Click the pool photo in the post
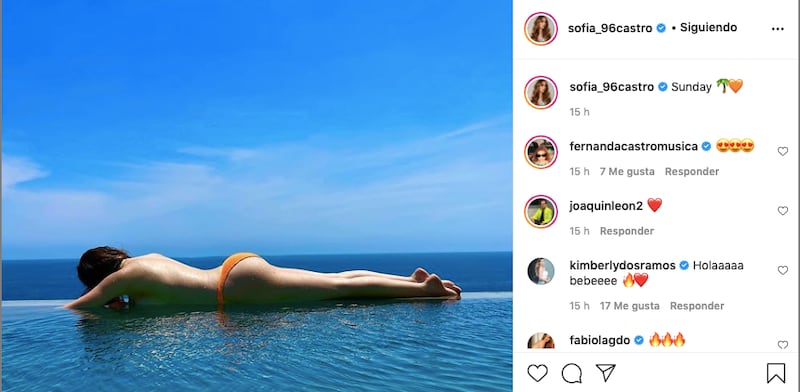The height and width of the screenshot is (392, 800). click(257, 196)
